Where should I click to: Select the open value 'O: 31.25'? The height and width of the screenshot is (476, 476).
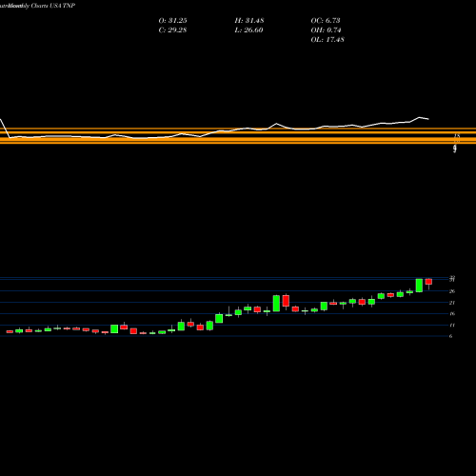coord(172,21)
